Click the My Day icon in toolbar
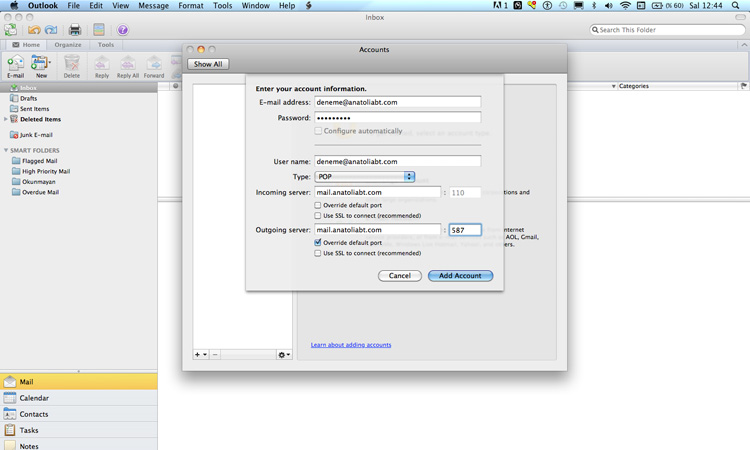This screenshot has height=450, width=750. point(99,30)
